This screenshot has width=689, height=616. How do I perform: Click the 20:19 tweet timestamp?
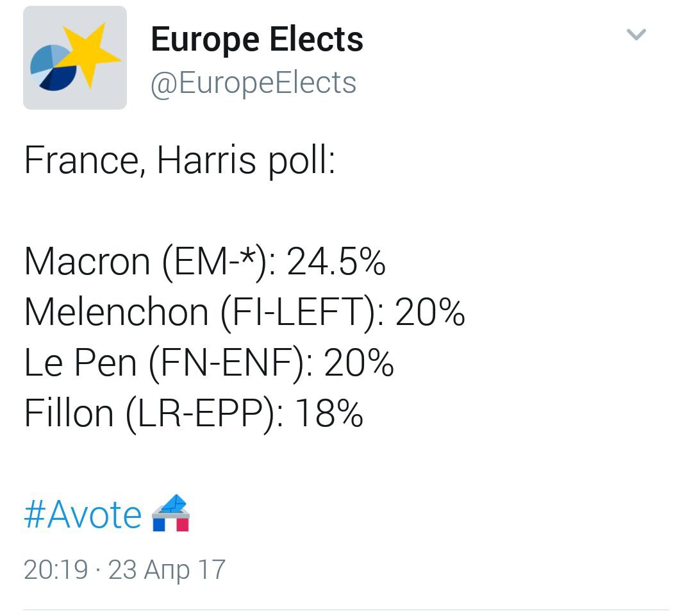pyautogui.click(x=56, y=570)
